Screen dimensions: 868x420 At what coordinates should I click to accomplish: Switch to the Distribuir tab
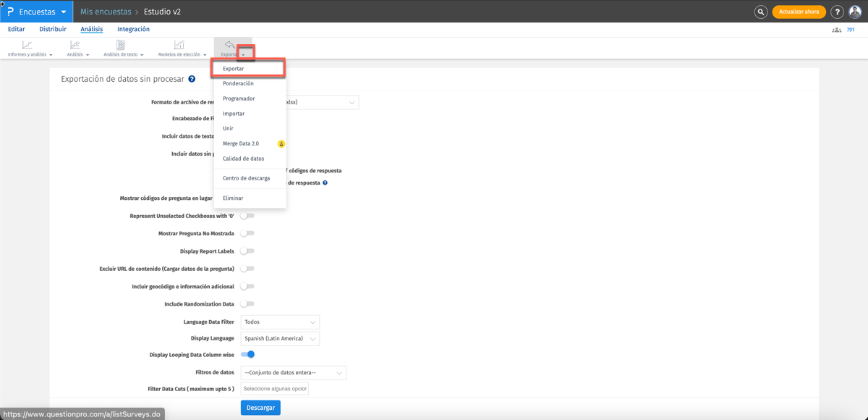[53, 30]
